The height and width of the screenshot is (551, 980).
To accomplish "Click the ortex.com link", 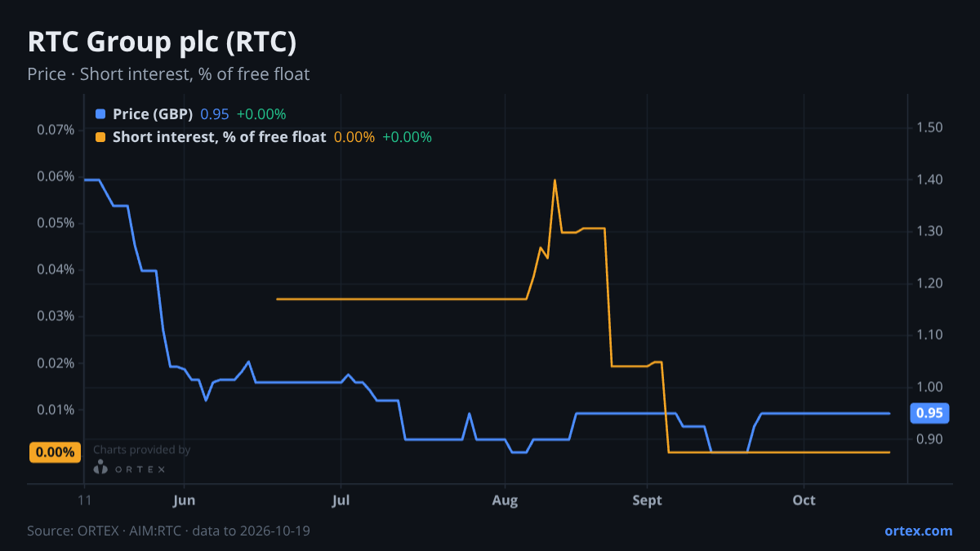I will (x=918, y=531).
